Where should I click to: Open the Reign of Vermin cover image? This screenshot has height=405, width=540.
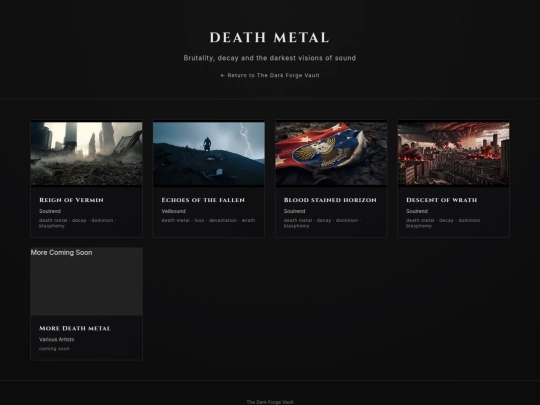(86, 153)
